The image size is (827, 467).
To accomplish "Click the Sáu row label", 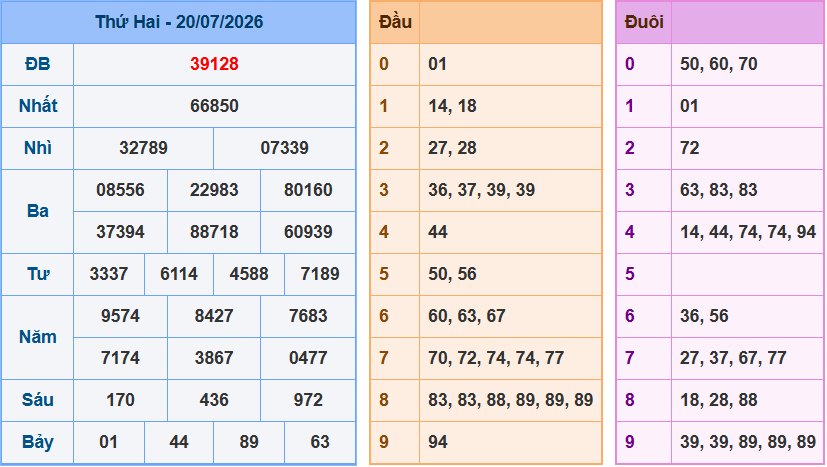I will (x=37, y=400).
